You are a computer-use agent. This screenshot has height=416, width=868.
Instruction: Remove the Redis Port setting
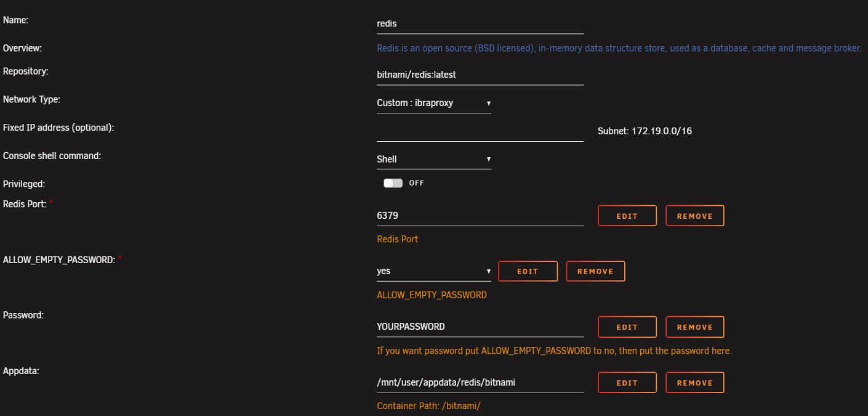tap(695, 216)
